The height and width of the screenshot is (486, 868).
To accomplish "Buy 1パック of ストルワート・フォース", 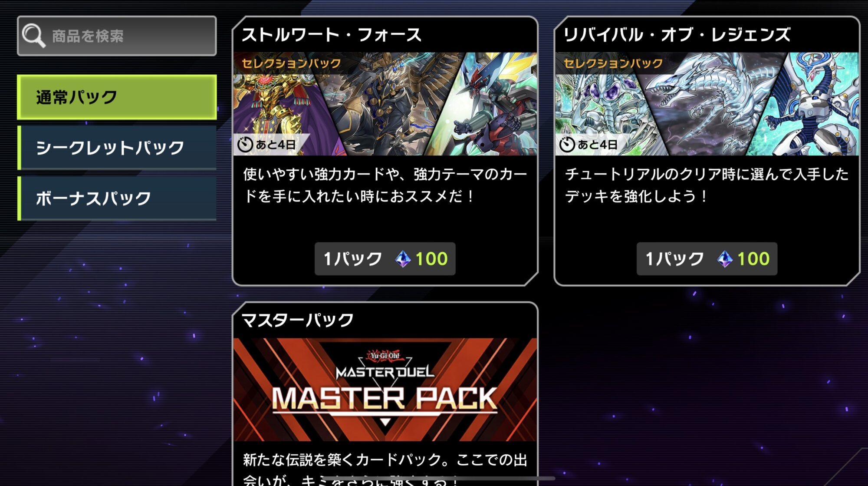I will (385, 259).
